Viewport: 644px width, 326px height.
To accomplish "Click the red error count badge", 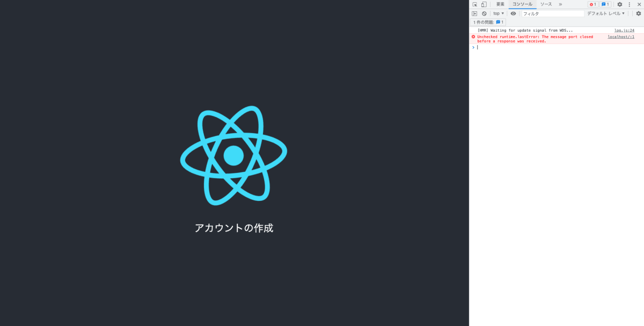I will click(593, 4).
